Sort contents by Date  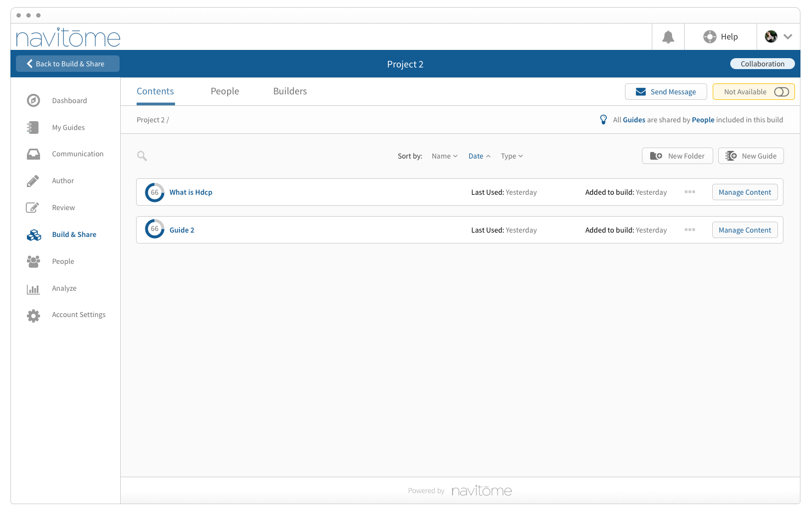(x=480, y=156)
